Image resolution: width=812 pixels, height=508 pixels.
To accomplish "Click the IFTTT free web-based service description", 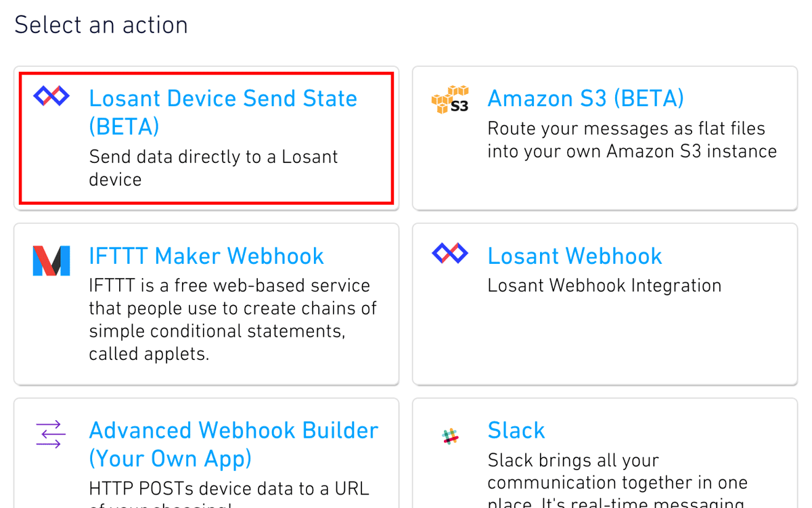I will click(233, 319).
